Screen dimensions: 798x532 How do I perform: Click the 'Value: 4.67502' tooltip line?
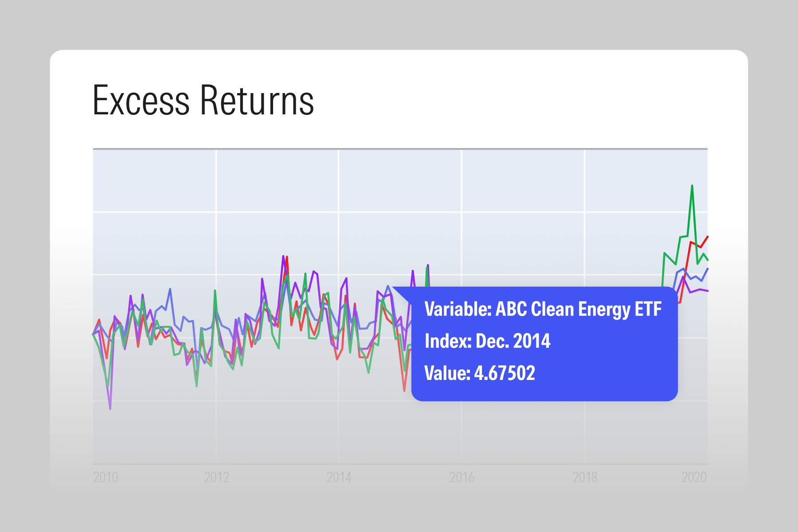[480, 373]
